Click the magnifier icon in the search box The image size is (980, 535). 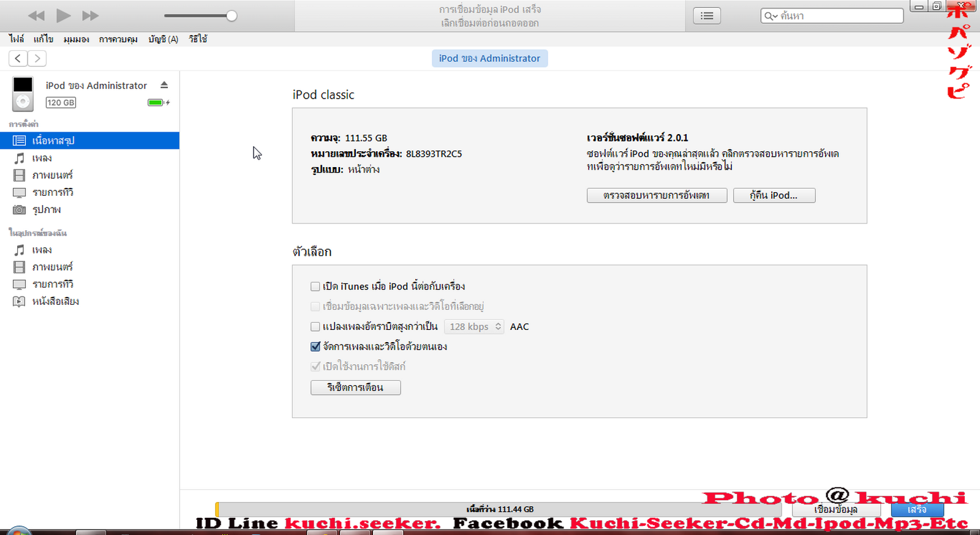click(770, 16)
